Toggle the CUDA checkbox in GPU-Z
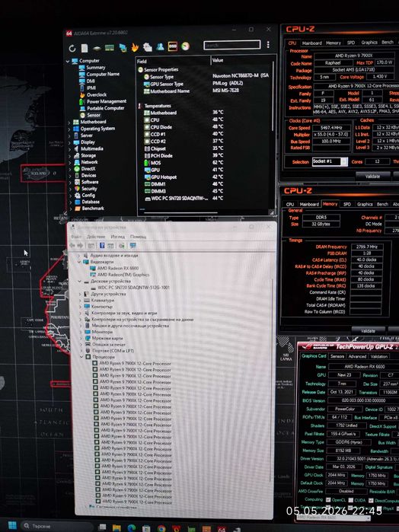 point(350,500)
